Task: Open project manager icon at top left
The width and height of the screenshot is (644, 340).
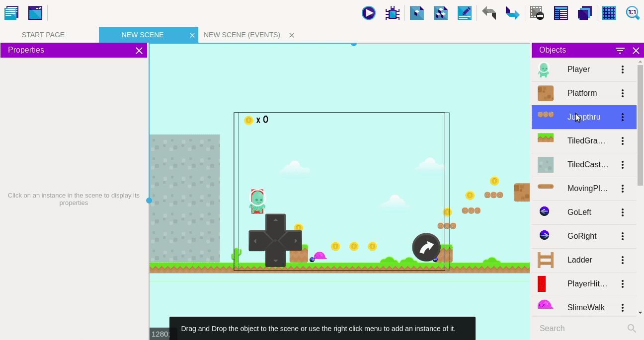Action: [x=11, y=13]
